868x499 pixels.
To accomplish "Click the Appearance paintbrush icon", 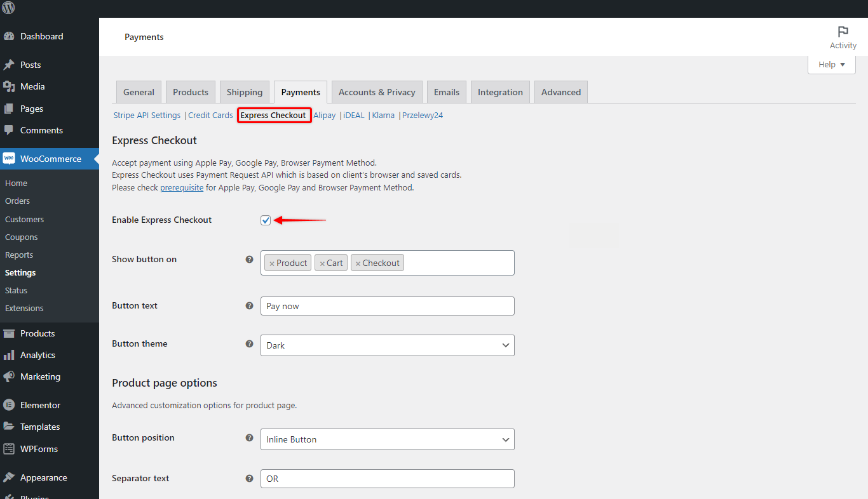I will (9, 477).
